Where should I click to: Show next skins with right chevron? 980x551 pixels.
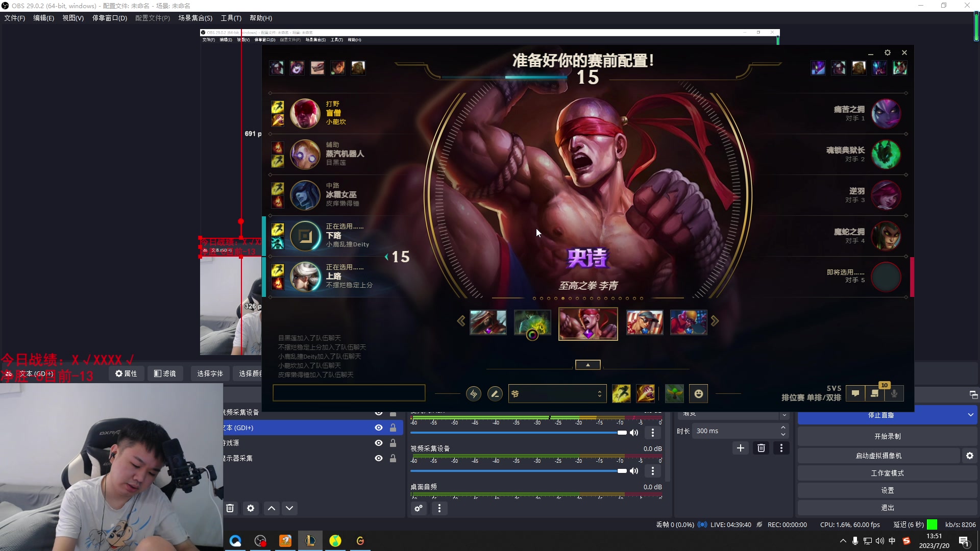(x=715, y=321)
